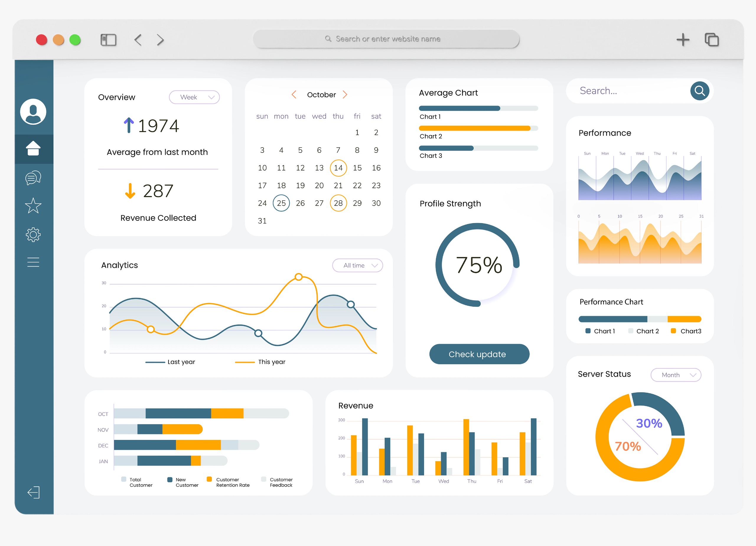
Task: Click the Chart 3 progress bar in Average Chart
Action: 478,148
